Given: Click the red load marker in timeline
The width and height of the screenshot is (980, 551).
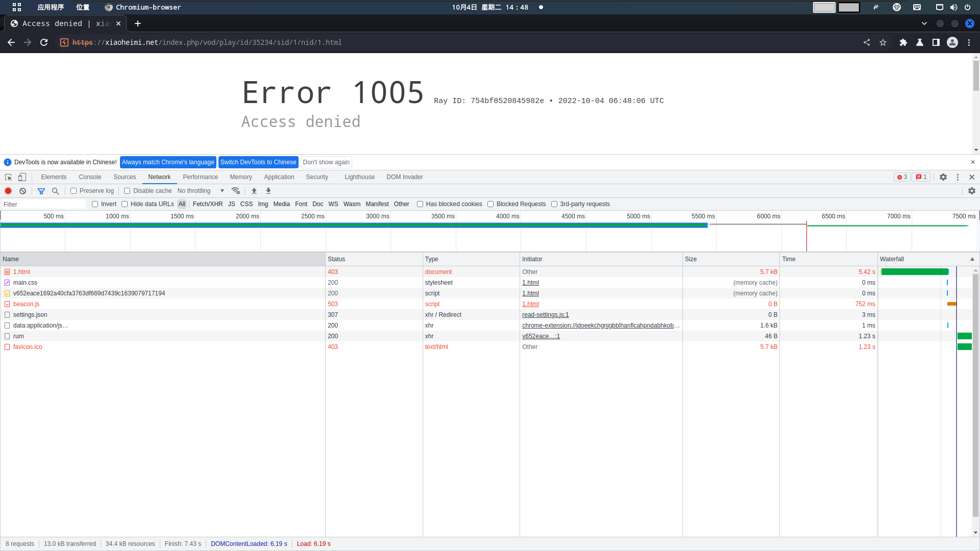Looking at the screenshot, I should pos(806,236).
